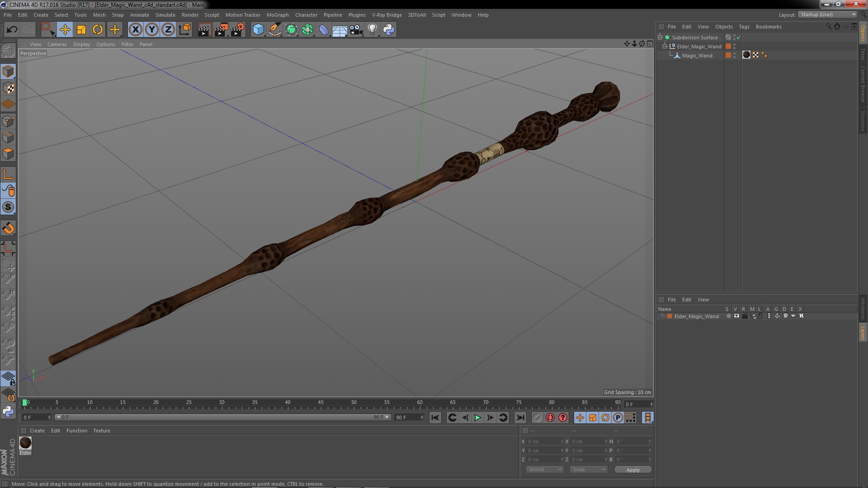This screenshot has height=488, width=868.
Task: Toggle Elder_Magic_Wand layer solo dot
Action: 728,316
